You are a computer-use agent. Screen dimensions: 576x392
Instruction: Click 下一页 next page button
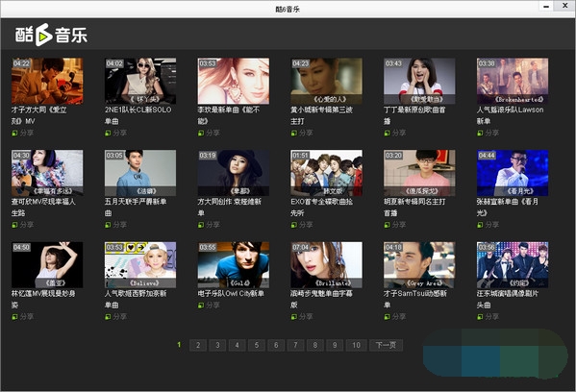click(386, 345)
